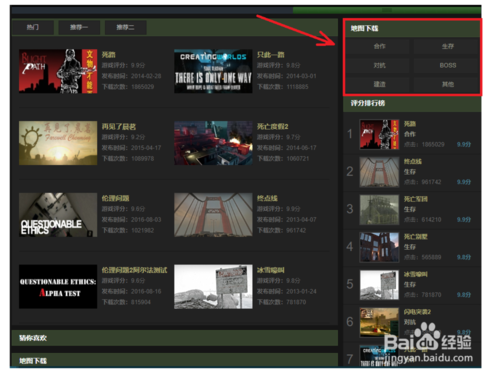Click the 终点线 title link in main list
The width and height of the screenshot is (500, 375).
coord(267,198)
